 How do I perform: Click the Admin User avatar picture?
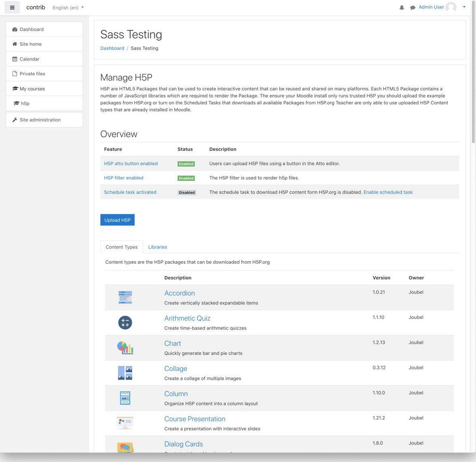point(451,7)
